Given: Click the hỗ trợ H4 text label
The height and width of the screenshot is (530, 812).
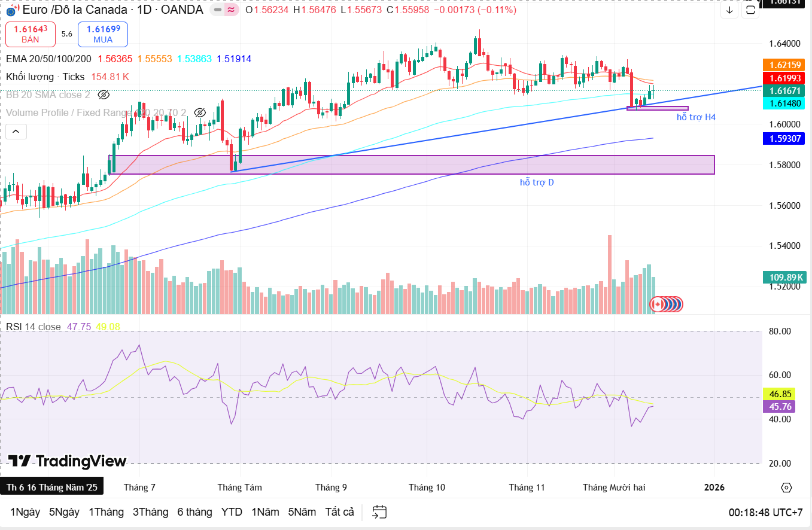Looking at the screenshot, I should 696,118.
